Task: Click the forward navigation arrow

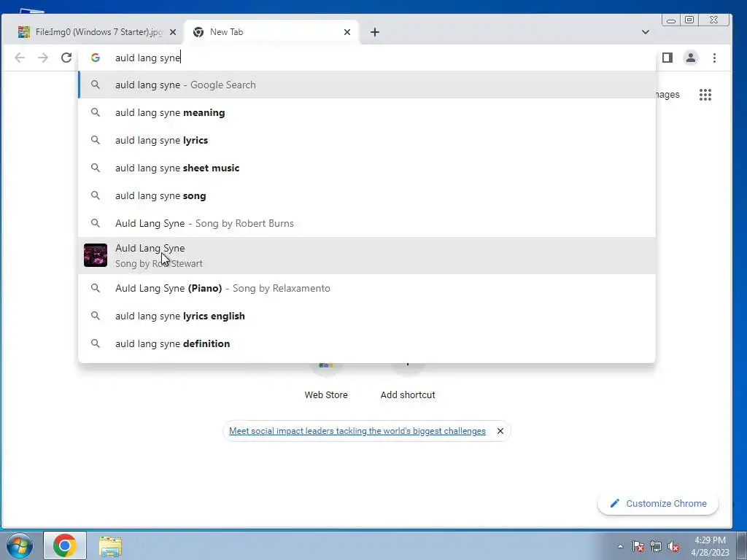Action: [x=43, y=58]
